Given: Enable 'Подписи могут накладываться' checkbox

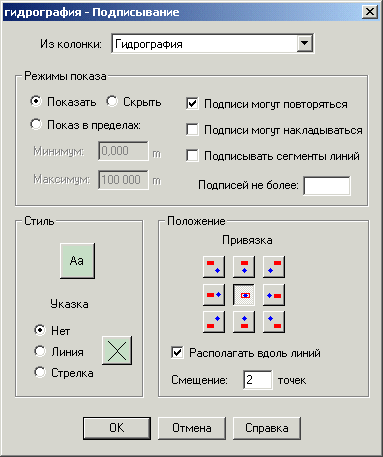Looking at the screenshot, I should (x=192, y=129).
